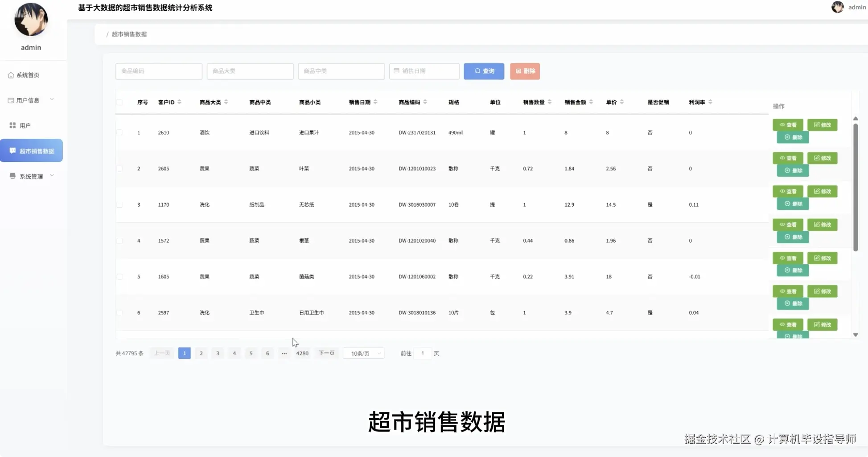868x457 pixels.
Task: Toggle the select-all checkbox in the table header
Action: [119, 102]
